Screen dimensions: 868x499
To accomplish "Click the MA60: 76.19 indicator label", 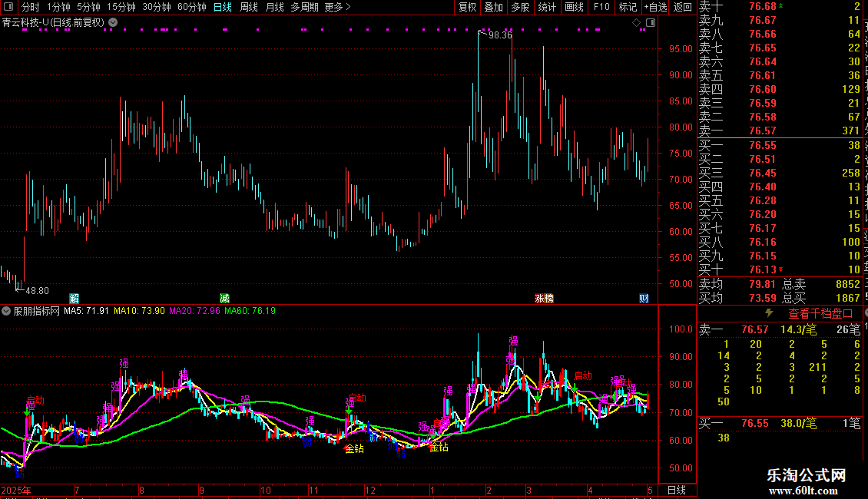I will point(250,311).
